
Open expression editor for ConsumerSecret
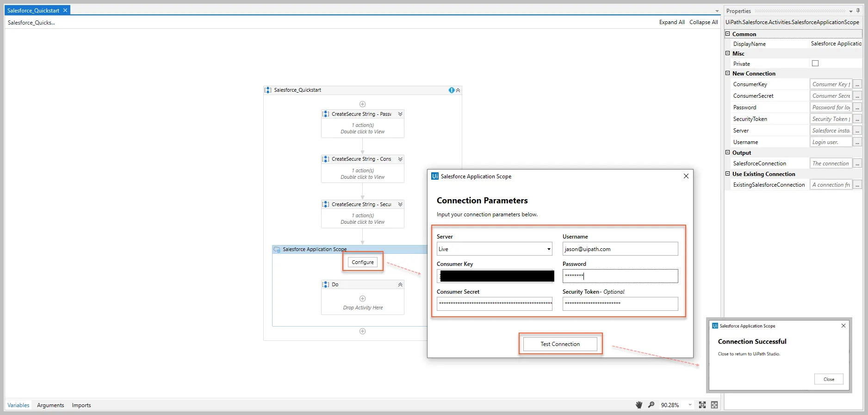857,96
